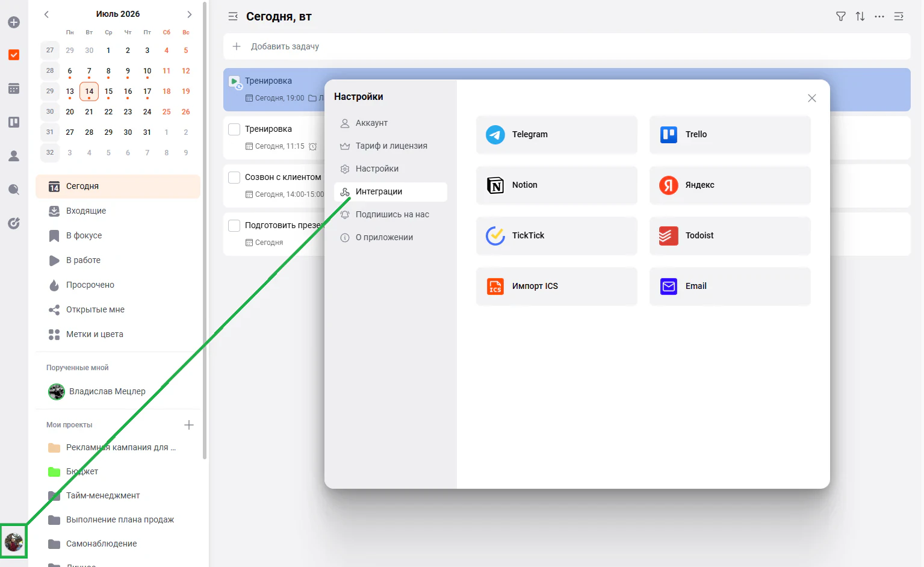924x567 pixels.
Task: Open the В работе list
Action: [118, 260]
